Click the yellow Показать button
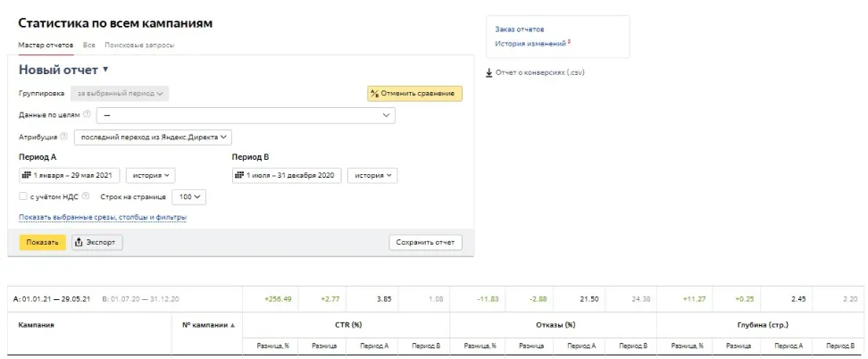868x359 pixels. 42,242
